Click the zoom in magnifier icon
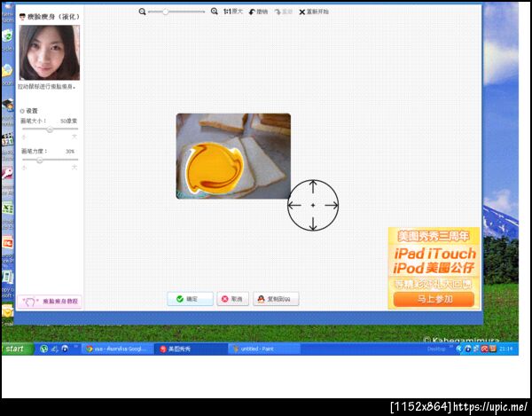Viewport: 532px width, 416px height. coord(214,12)
